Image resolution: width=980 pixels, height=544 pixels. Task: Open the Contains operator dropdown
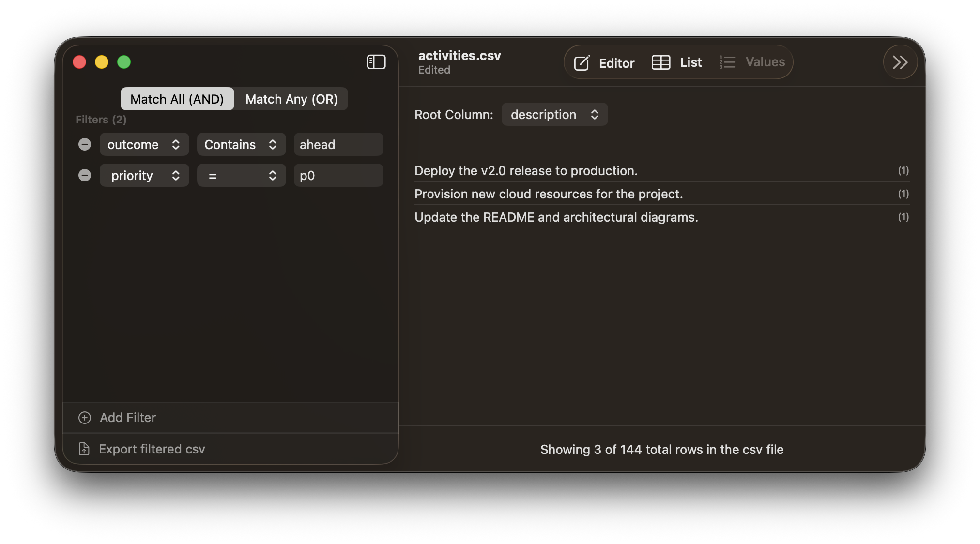click(241, 145)
